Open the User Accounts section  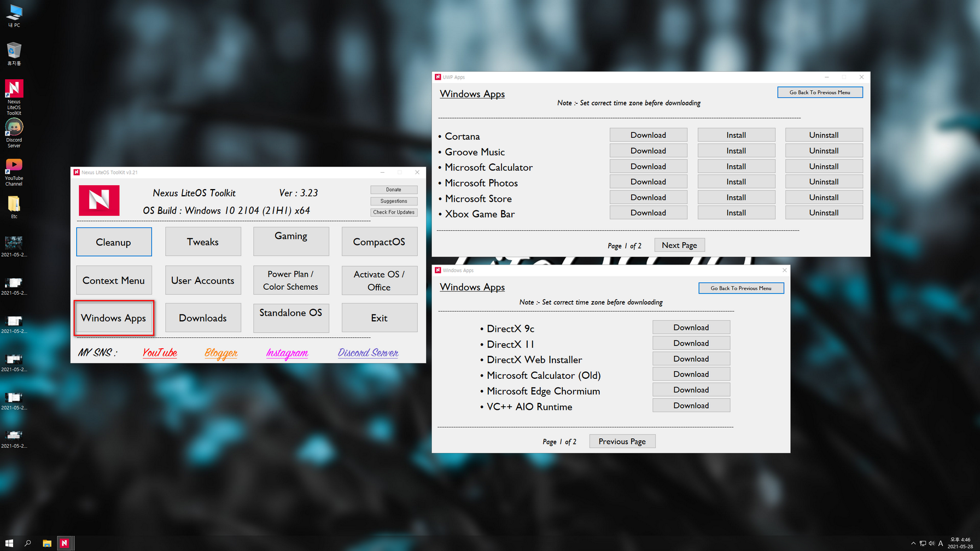pyautogui.click(x=203, y=280)
